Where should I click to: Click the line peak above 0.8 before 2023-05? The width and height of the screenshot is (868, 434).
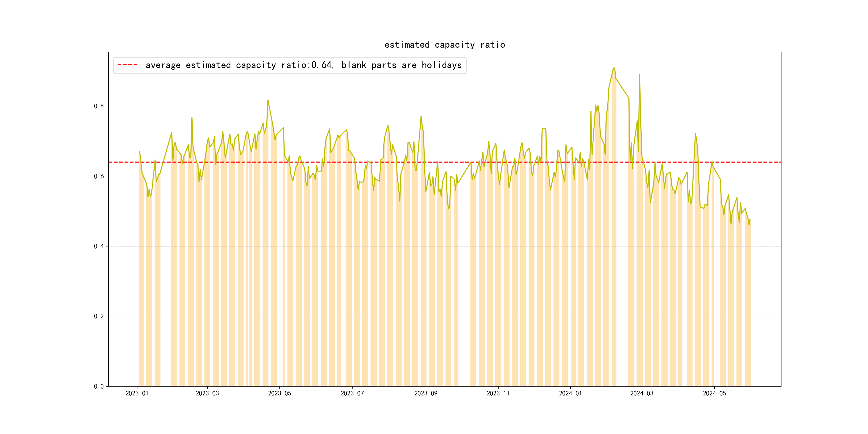268,100
